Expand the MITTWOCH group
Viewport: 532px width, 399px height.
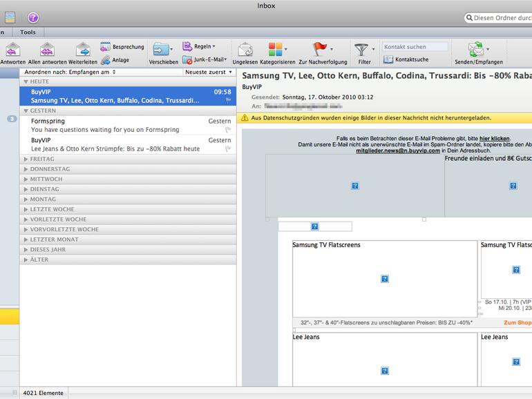pyautogui.click(x=26, y=179)
